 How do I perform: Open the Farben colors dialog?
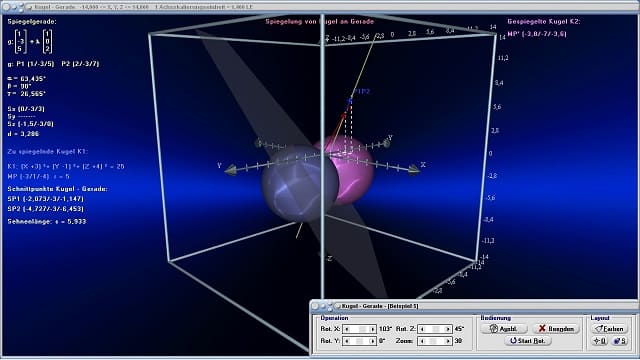pos(610,329)
